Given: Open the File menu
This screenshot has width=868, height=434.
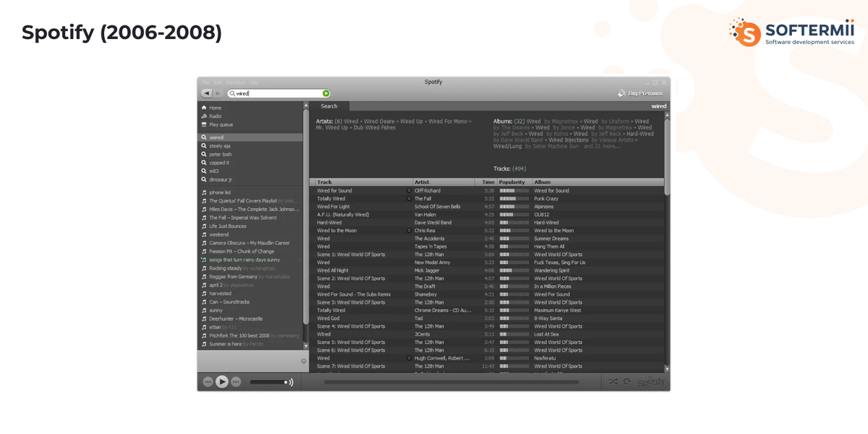Looking at the screenshot, I should [x=206, y=82].
